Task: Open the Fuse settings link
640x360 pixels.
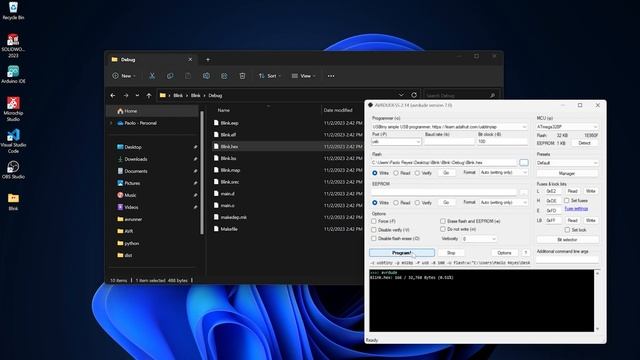Action: 576,209
